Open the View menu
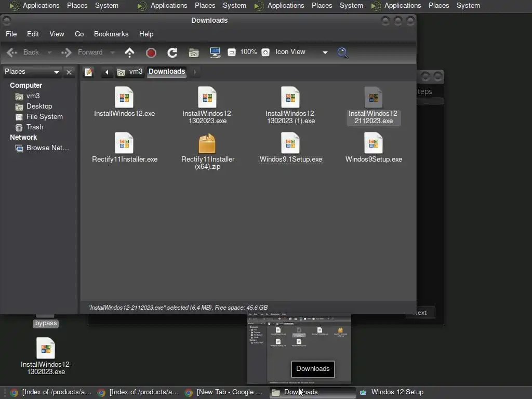The image size is (532, 399). [57, 34]
